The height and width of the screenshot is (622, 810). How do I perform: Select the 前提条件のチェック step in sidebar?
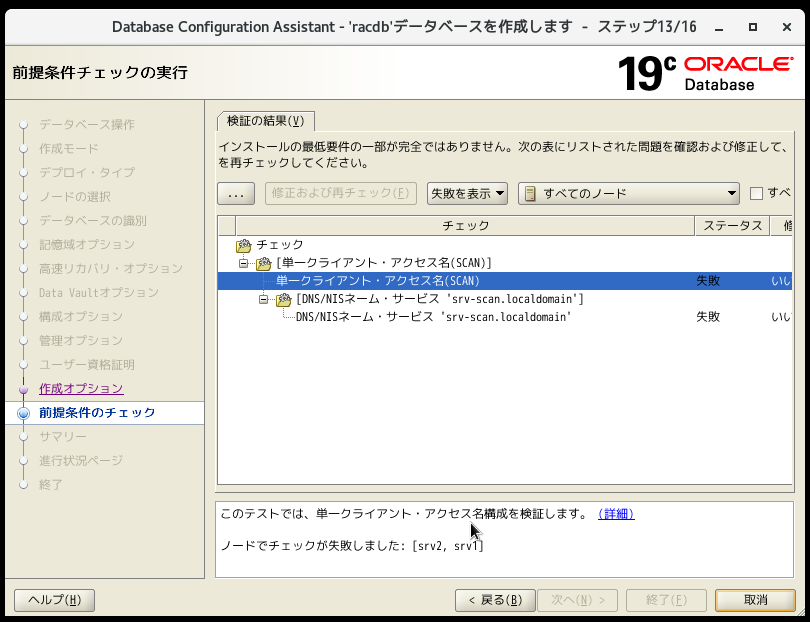click(x=97, y=413)
